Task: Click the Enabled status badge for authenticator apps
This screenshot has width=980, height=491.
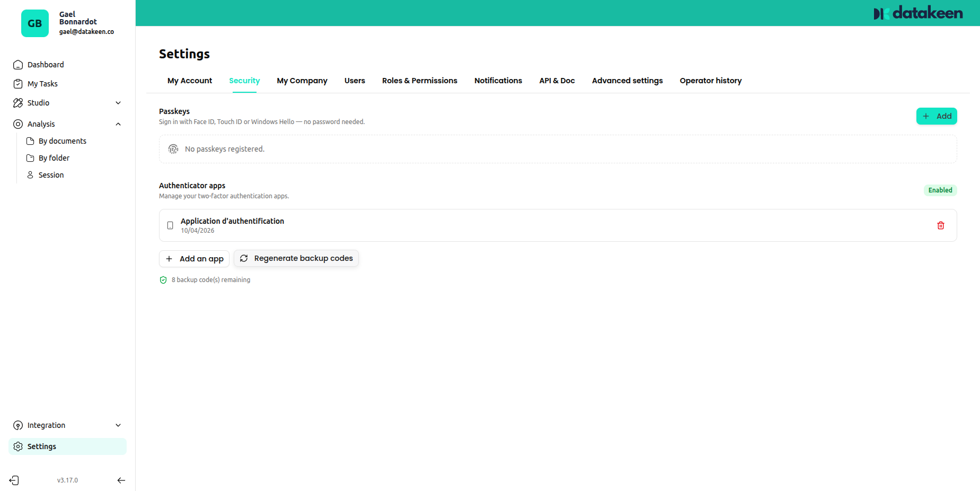Action: (x=940, y=190)
